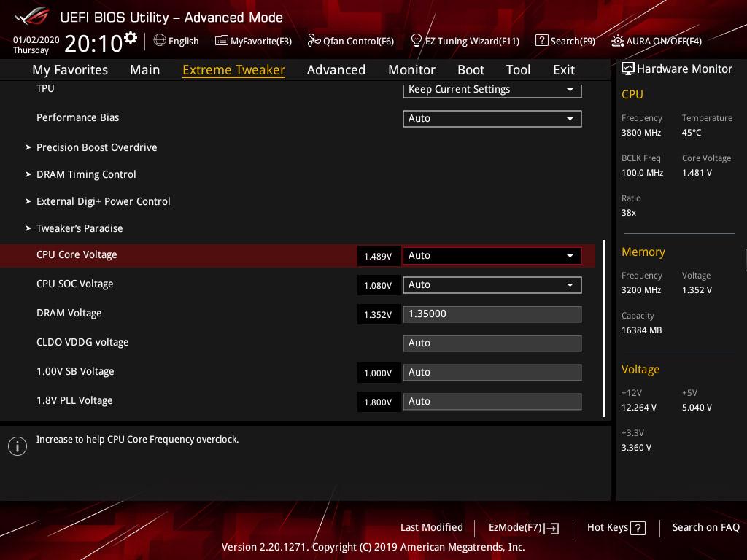Click the 01/02/2020 date
Screen dimensions: 747x560
tap(36, 40)
